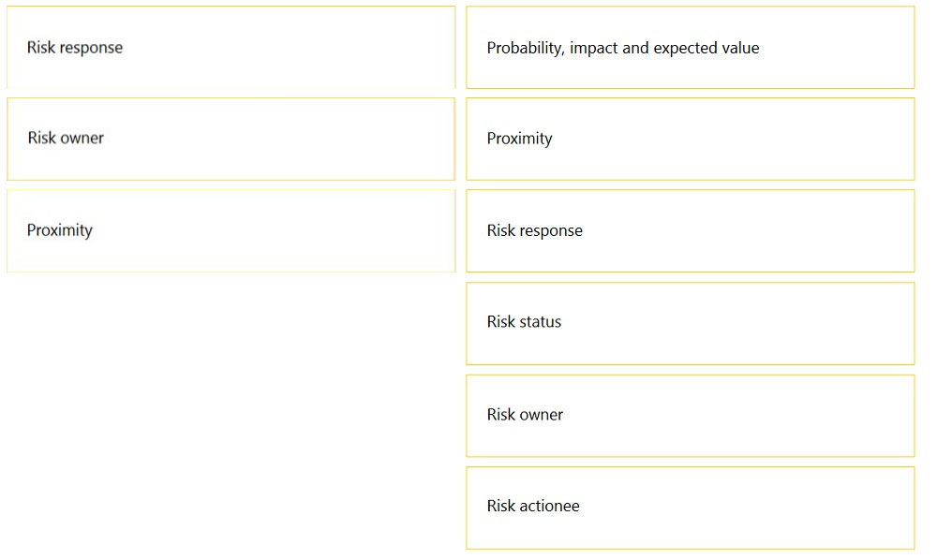This screenshot has width=937, height=560.
Task: Click 'Proximity' text in right list
Action: (520, 139)
